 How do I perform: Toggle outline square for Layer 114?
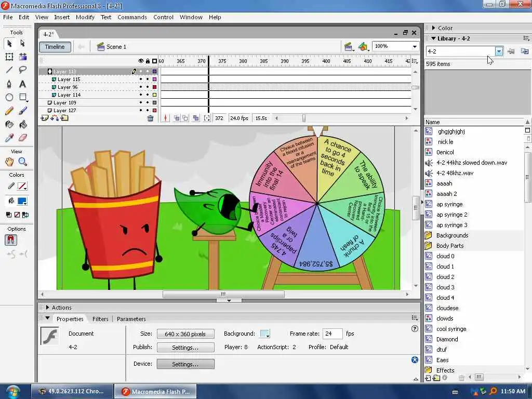pyautogui.click(x=154, y=95)
